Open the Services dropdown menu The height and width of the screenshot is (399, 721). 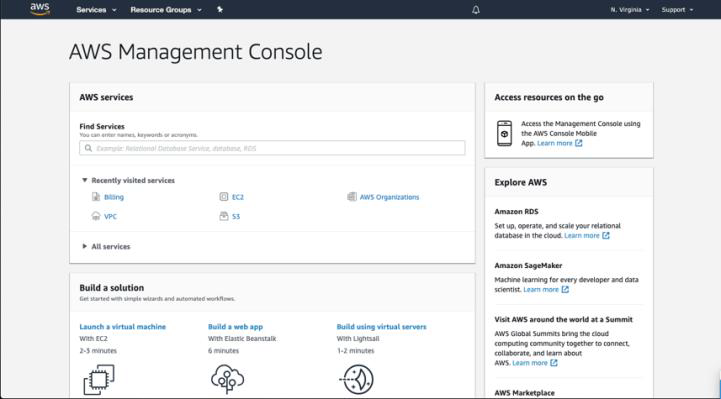pyautogui.click(x=96, y=10)
